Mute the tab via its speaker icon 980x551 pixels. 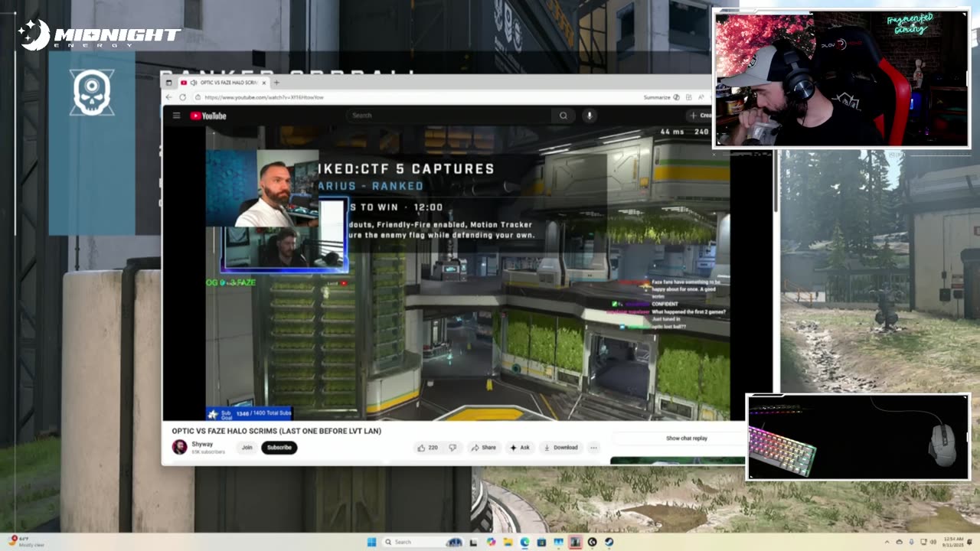pyautogui.click(x=193, y=83)
